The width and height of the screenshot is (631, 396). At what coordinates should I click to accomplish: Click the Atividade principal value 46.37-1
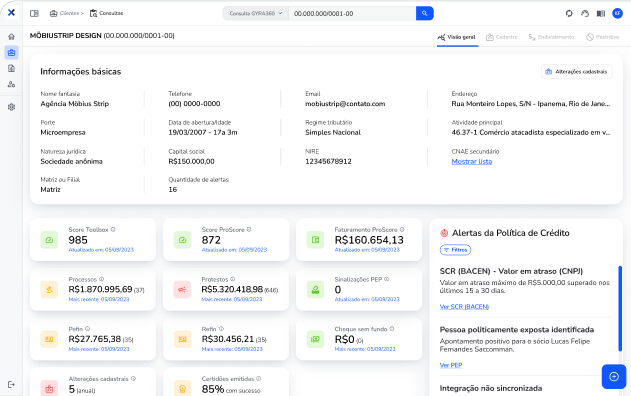pos(531,132)
